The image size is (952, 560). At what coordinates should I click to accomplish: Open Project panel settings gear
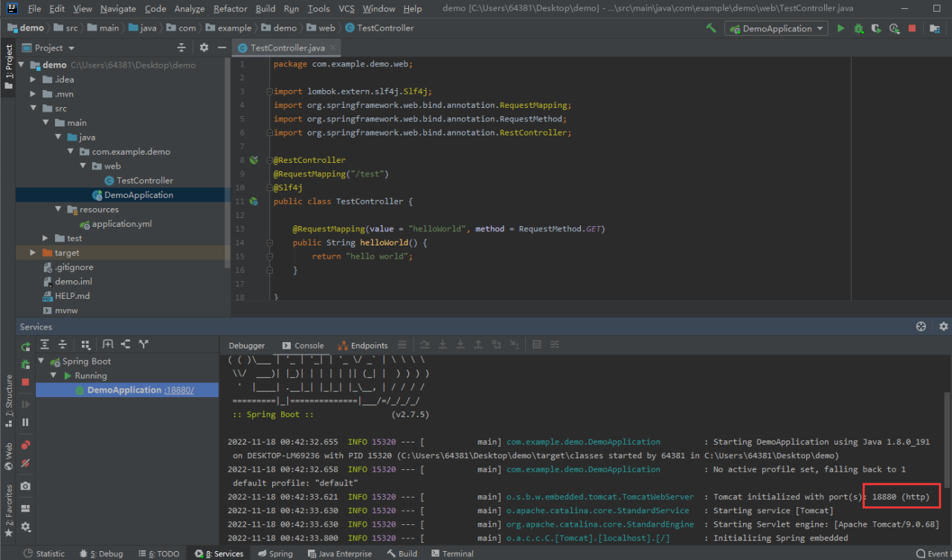point(204,48)
